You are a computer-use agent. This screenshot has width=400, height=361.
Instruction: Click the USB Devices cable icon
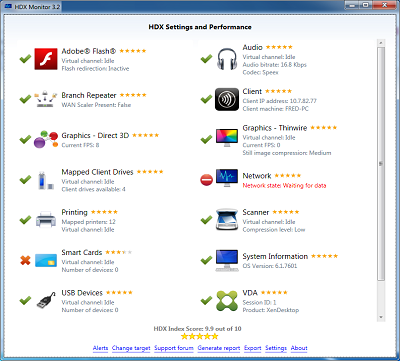(46, 300)
